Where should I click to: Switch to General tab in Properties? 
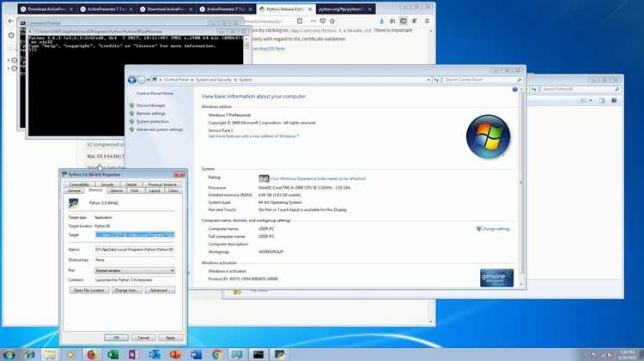[x=74, y=190]
